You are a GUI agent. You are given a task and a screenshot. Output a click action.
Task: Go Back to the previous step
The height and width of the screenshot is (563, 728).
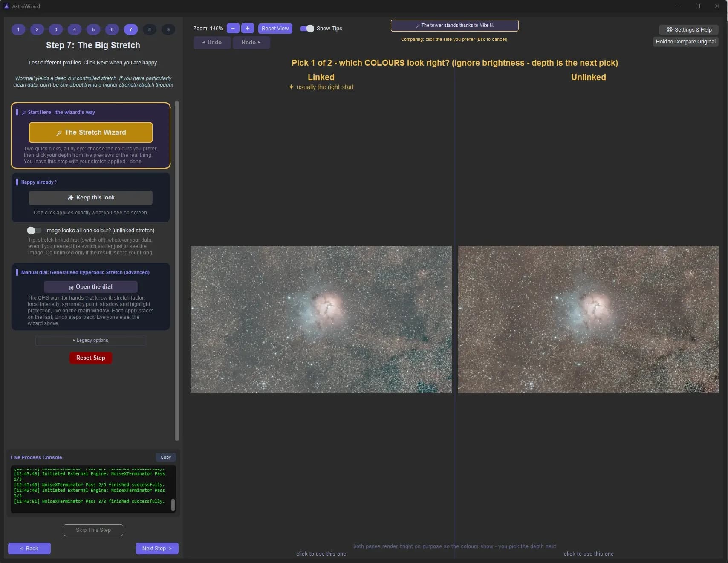pyautogui.click(x=29, y=548)
